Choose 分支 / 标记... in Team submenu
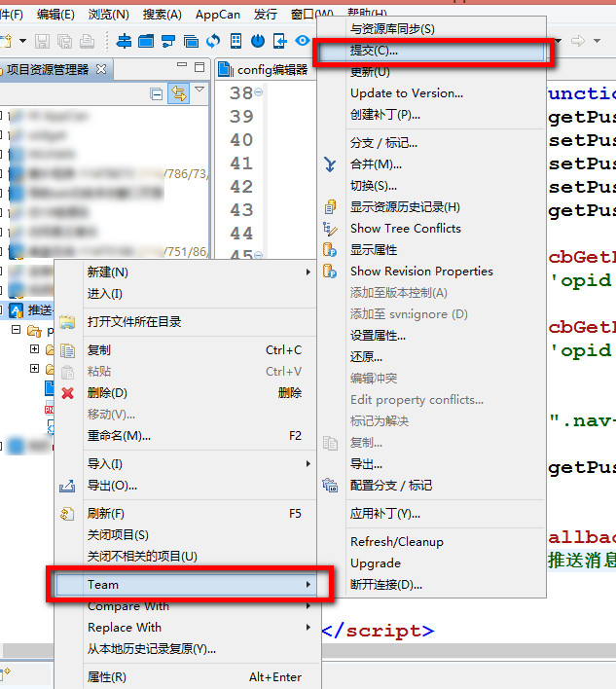This screenshot has height=689, width=616. coord(433,143)
